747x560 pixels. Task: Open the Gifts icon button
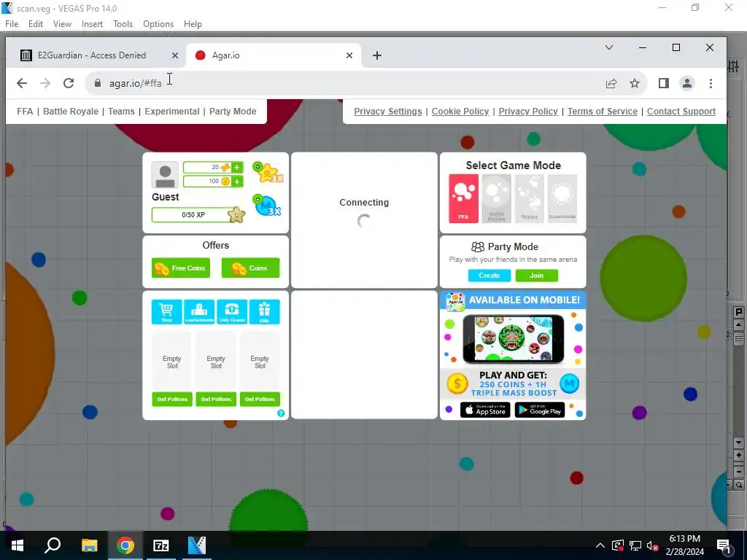point(264,311)
